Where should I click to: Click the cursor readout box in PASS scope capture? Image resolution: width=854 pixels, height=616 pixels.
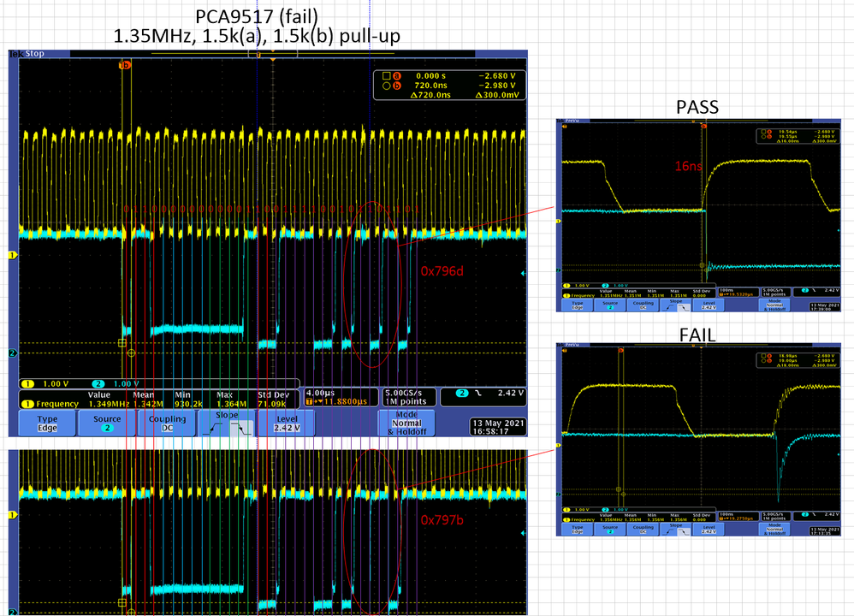pyautogui.click(x=798, y=136)
